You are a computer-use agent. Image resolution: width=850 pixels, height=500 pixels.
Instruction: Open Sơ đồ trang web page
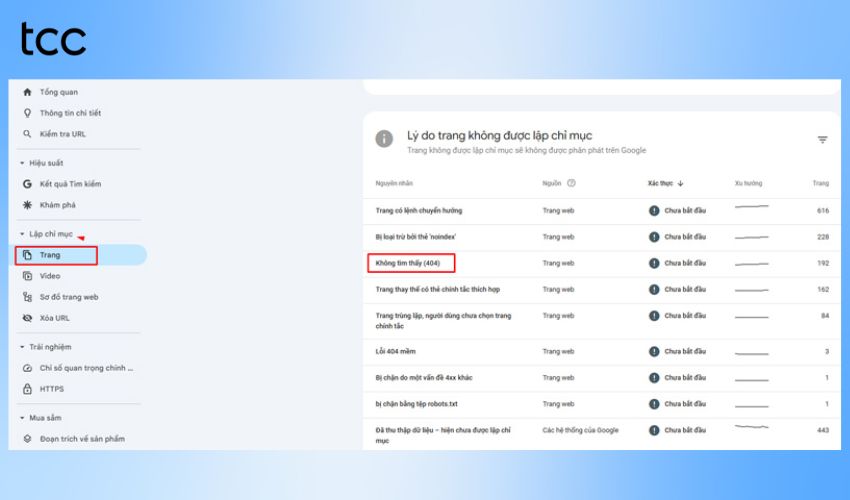tap(69, 297)
